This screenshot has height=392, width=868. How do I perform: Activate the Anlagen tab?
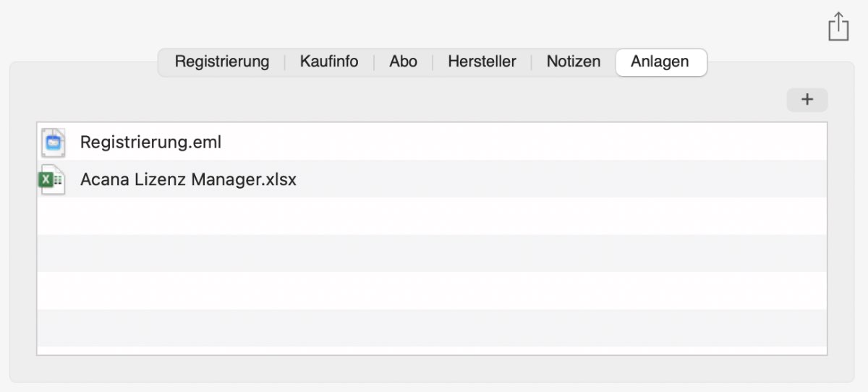click(660, 61)
